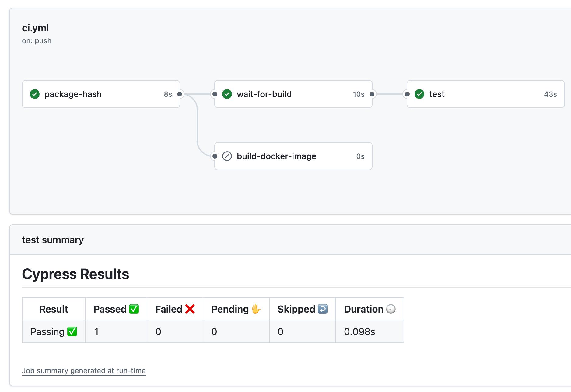This screenshot has height=392, width=571.
Task: Select the checkmark status icon on test job
Action: tap(419, 94)
